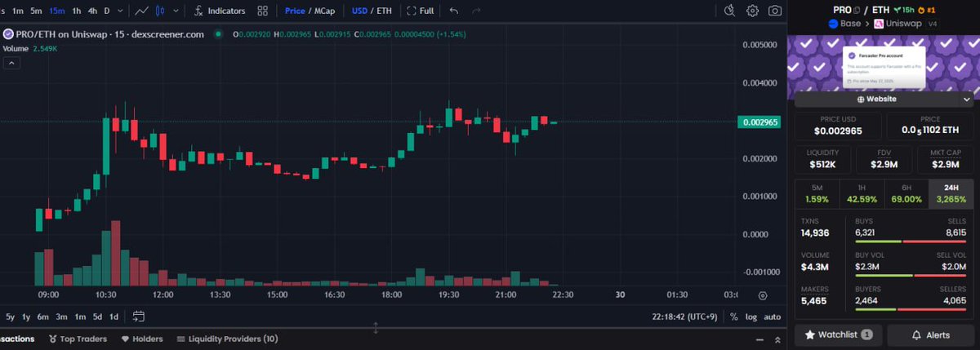Open the Liquidity Providers (10) tab
Viewport: 980px width, 350px height.
[x=227, y=339]
